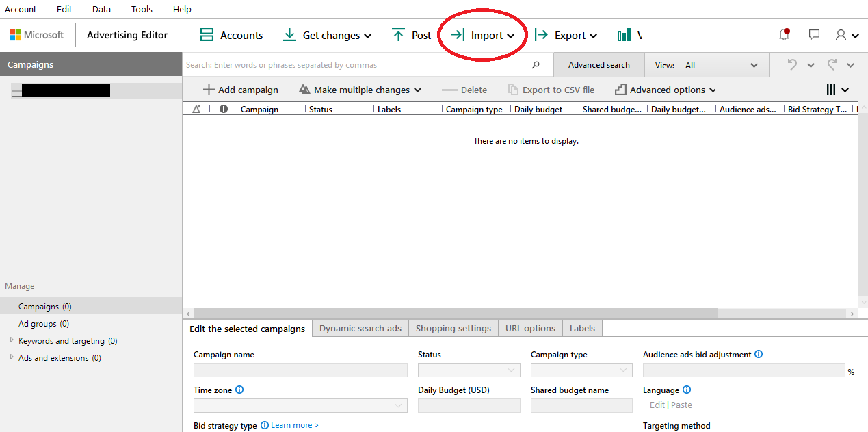This screenshot has width=868, height=432.
Task: Switch to URL options tab
Action: pos(530,329)
